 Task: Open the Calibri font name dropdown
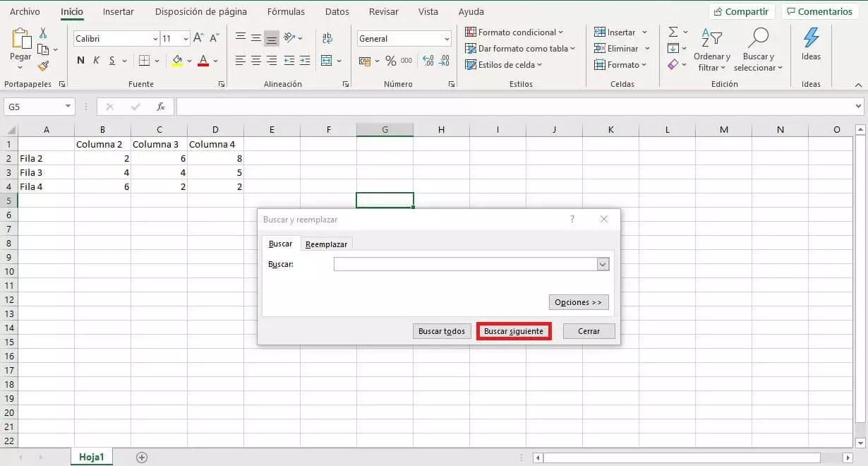pos(155,39)
